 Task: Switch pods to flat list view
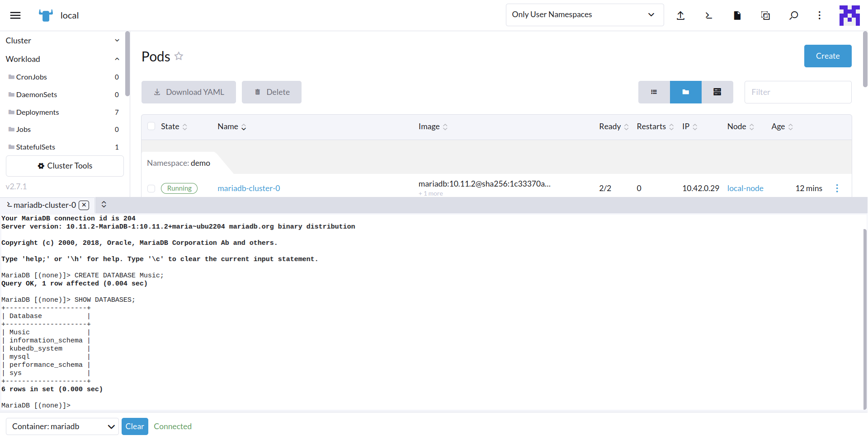(x=654, y=92)
